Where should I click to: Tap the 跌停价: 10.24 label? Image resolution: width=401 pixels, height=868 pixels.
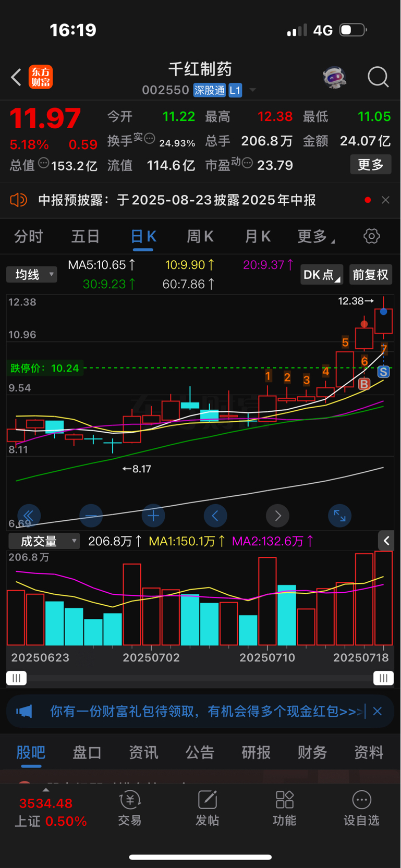(x=45, y=368)
